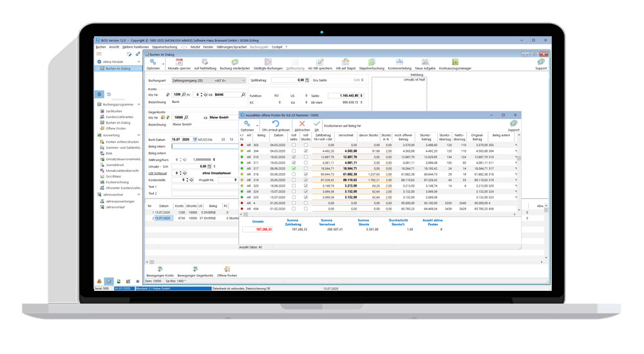Click the search magnifier in BANK field
The width and height of the screenshot is (644, 354).
[243, 95]
